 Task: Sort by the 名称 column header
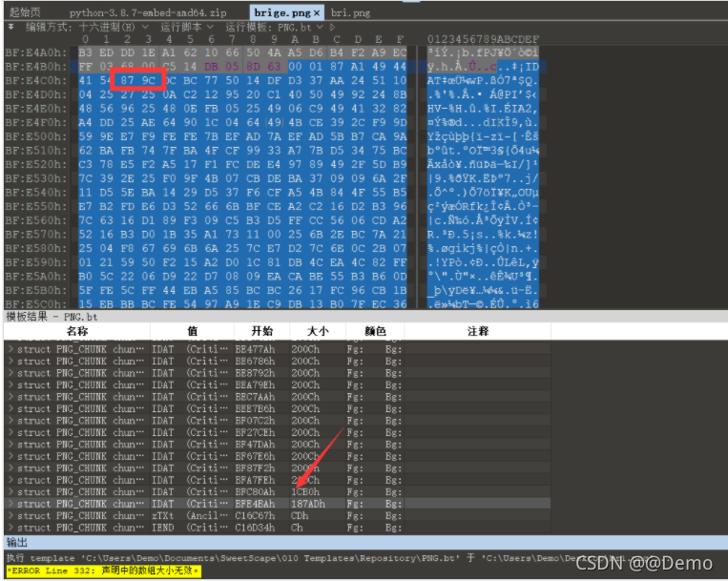coord(77,331)
